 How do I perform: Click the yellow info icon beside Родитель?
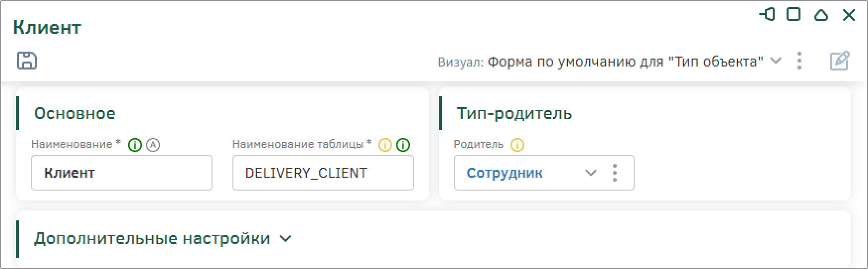pyautogui.click(x=517, y=145)
